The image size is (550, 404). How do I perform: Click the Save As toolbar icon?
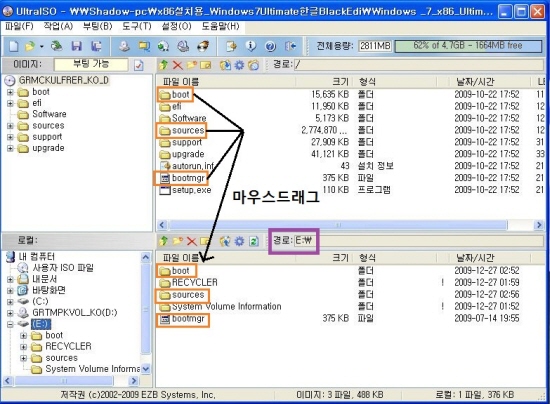point(96,46)
